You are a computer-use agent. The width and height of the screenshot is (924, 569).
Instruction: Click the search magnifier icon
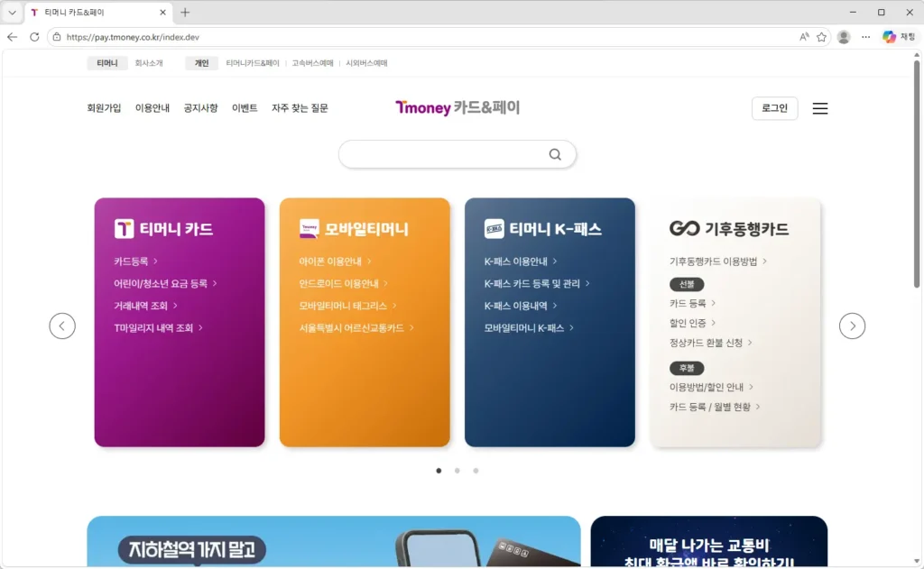point(555,154)
